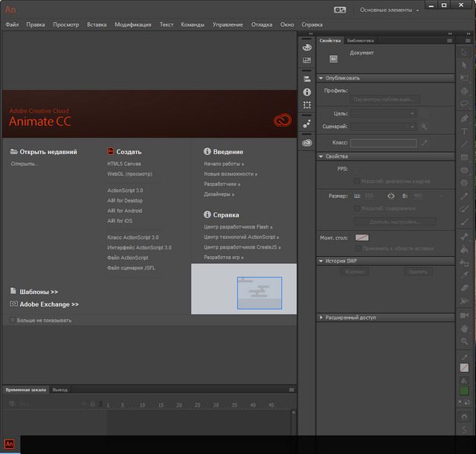The height and width of the screenshot is (454, 476).
Task: Select the 3D Rotation tool
Action: pos(464,91)
